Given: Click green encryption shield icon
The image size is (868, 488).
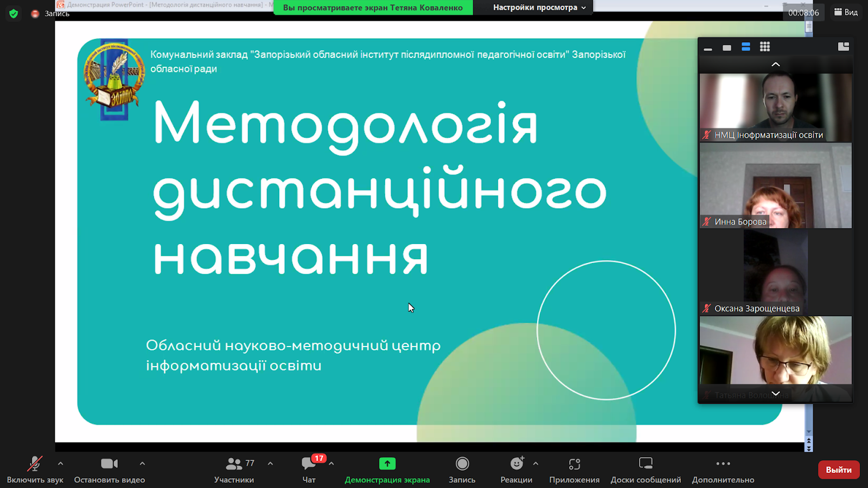Looking at the screenshot, I should pyautogui.click(x=14, y=14).
